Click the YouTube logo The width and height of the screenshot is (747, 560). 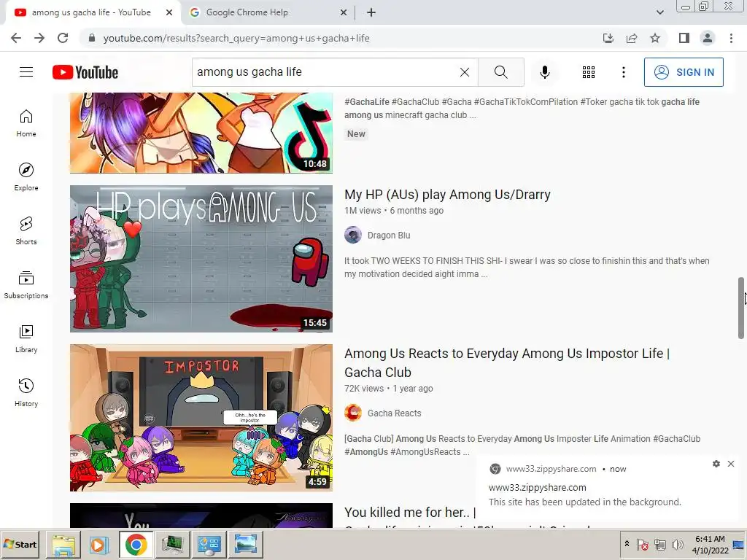point(85,72)
